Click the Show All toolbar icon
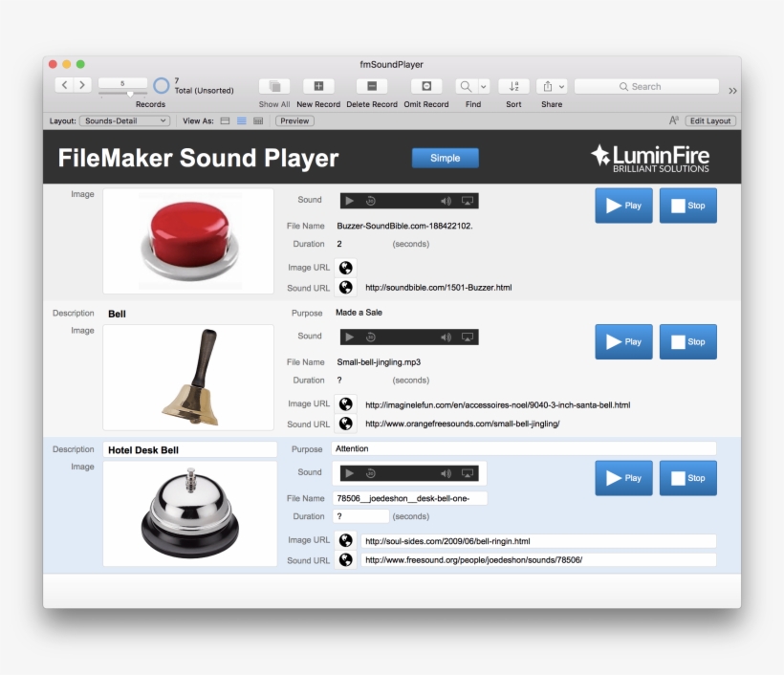This screenshot has height=675, width=784. point(274,86)
